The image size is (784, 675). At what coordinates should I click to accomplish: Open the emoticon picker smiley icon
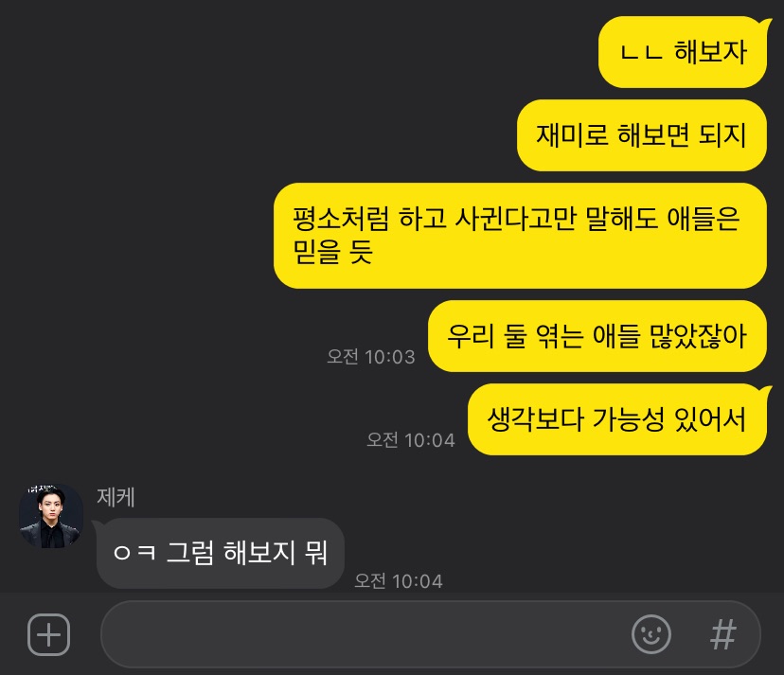[651, 634]
